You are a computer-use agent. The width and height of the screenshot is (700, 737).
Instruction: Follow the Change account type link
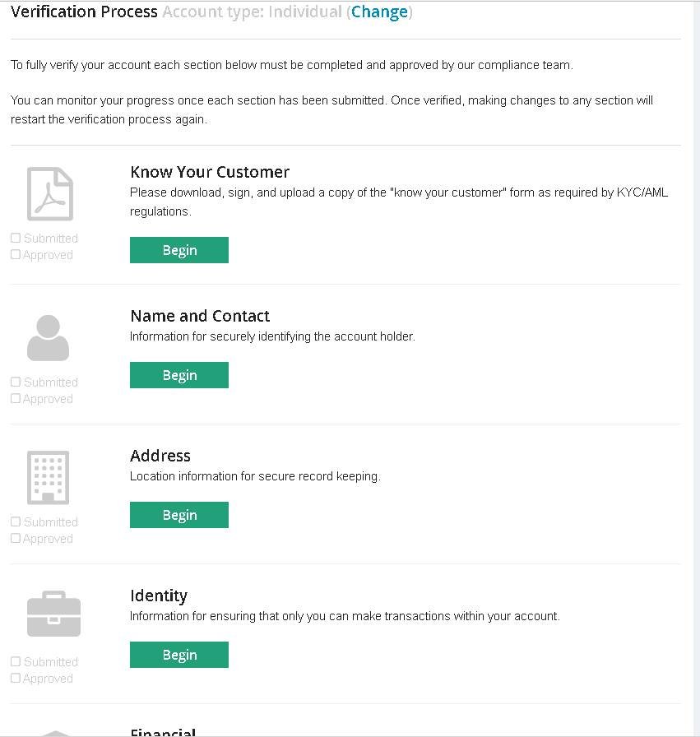[x=379, y=12]
